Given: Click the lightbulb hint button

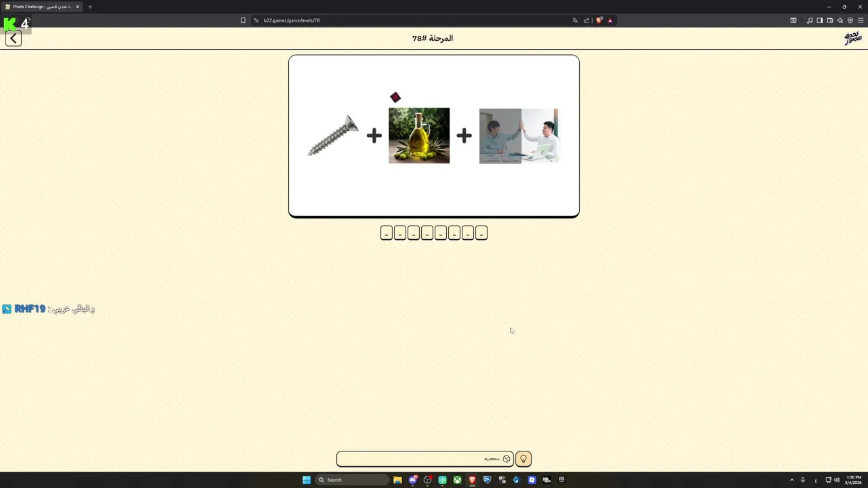Looking at the screenshot, I should point(523,459).
